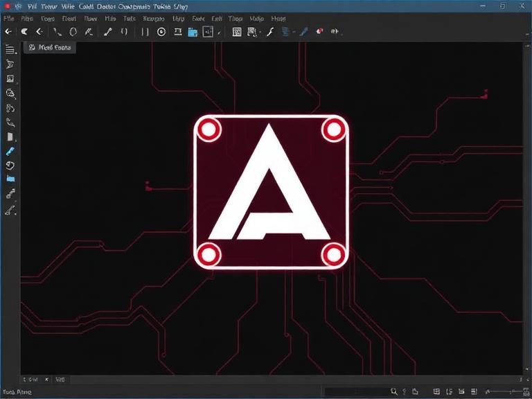Select the second tab below the canvas

60,380
